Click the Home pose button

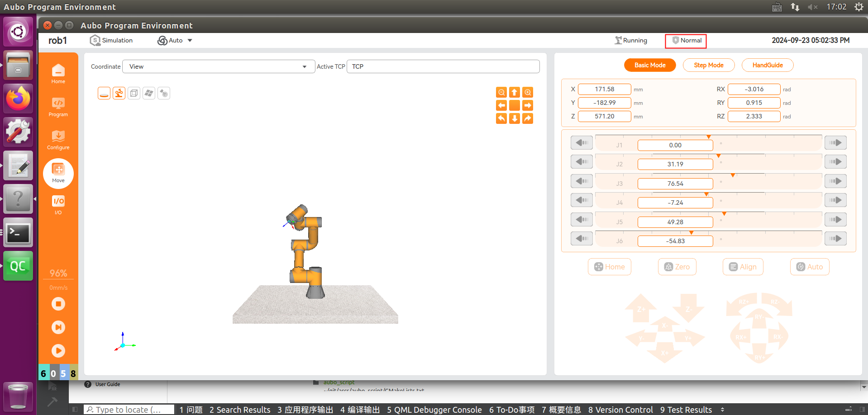coord(610,267)
